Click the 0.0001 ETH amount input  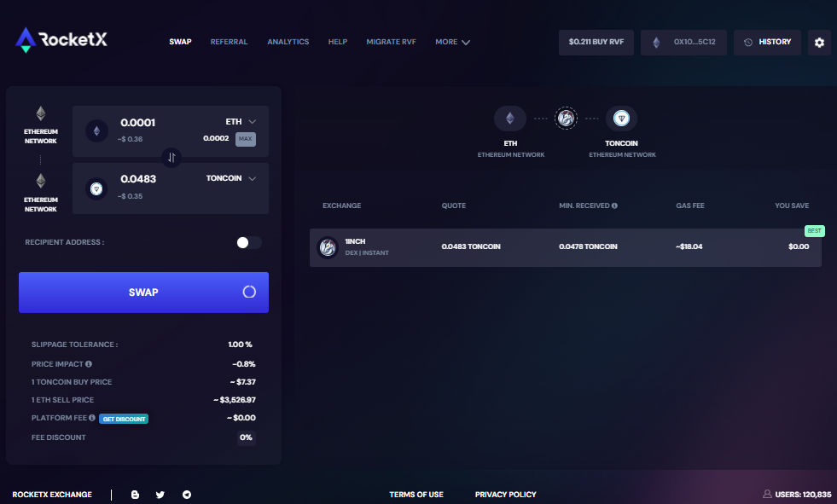point(137,123)
